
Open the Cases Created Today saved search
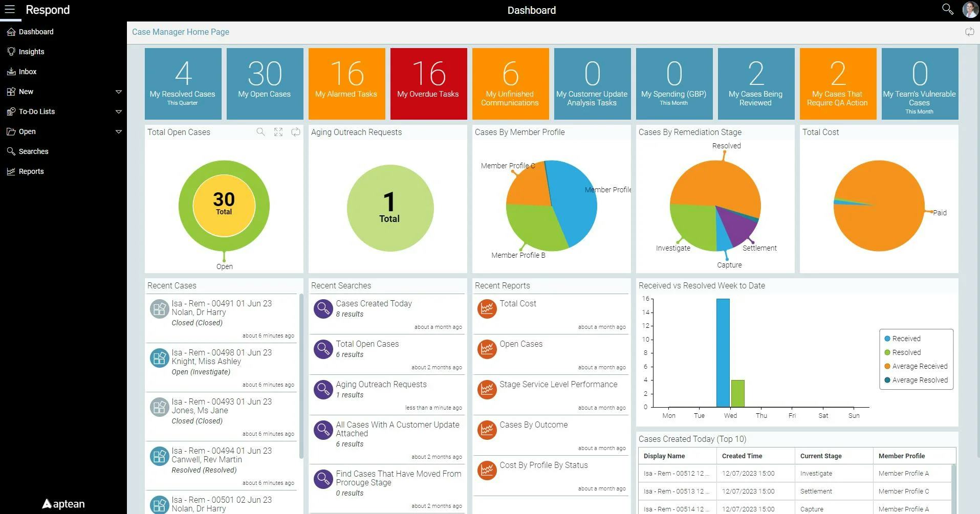[x=374, y=303]
